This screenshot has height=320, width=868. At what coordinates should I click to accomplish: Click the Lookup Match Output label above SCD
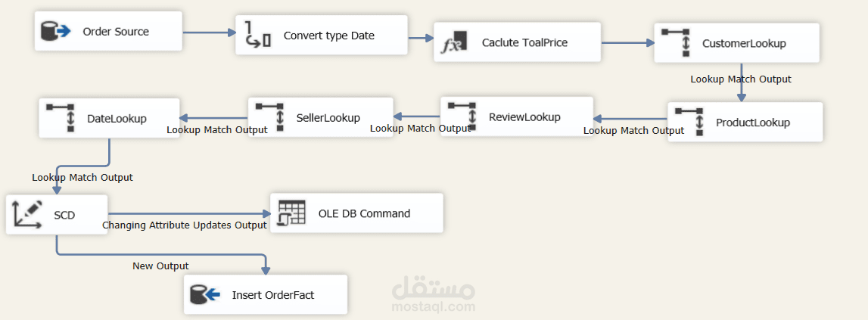82,177
